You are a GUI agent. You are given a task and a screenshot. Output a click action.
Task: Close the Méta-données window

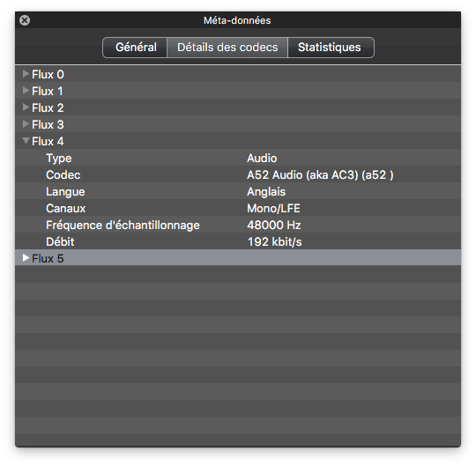(25, 20)
